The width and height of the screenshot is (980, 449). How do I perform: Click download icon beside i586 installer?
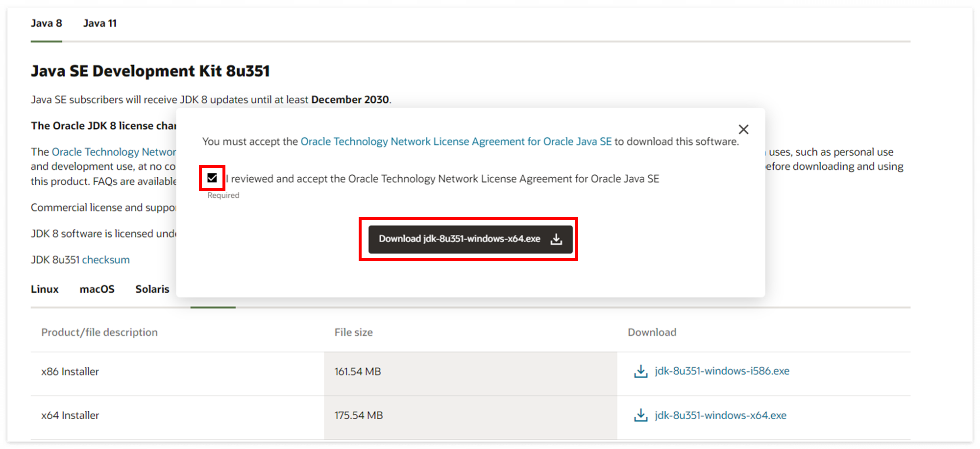click(x=640, y=371)
